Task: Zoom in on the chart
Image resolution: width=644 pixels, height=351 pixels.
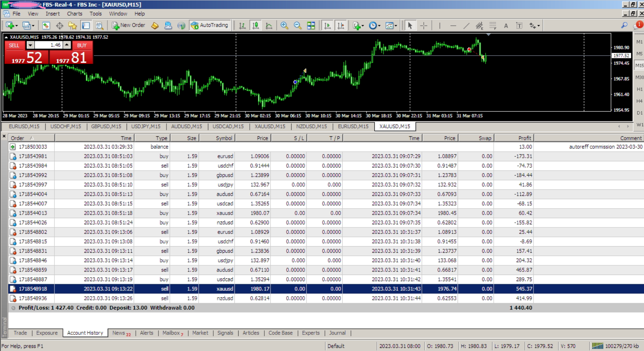Action: (284, 25)
